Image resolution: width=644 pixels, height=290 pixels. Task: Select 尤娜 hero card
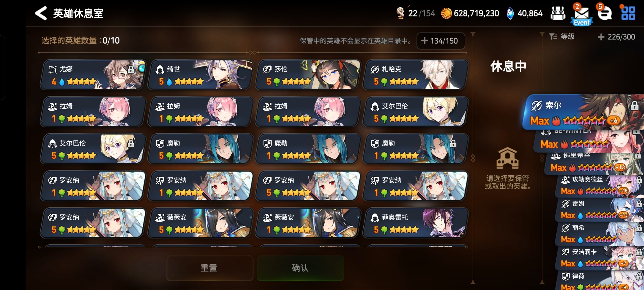pos(93,75)
